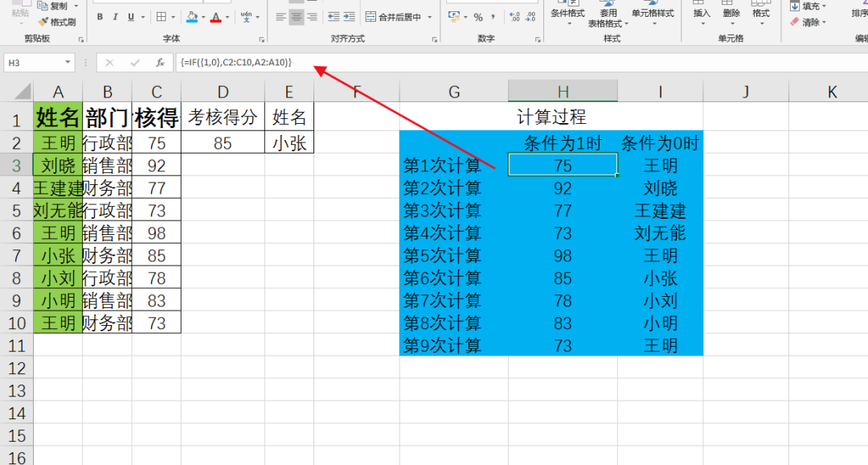
Task: Toggle italic text formatting
Action: point(115,17)
